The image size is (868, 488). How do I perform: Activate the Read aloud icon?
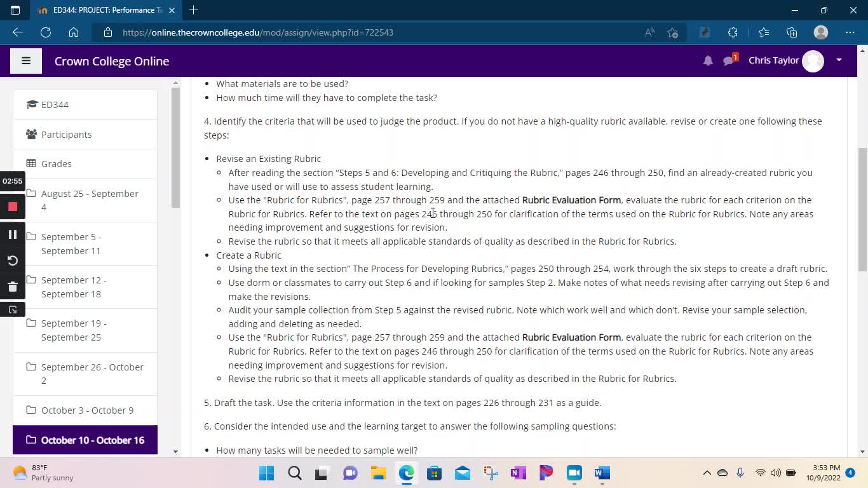[649, 32]
